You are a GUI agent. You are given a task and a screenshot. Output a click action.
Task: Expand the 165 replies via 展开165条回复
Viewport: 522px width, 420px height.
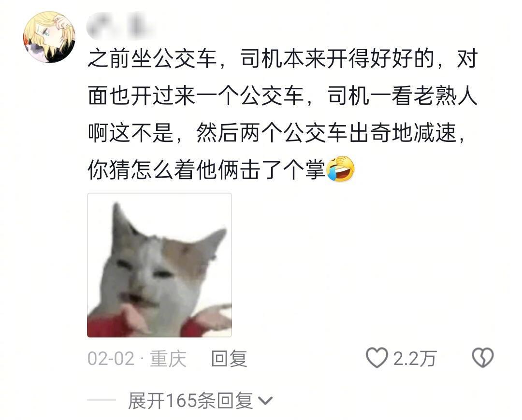click(x=190, y=400)
